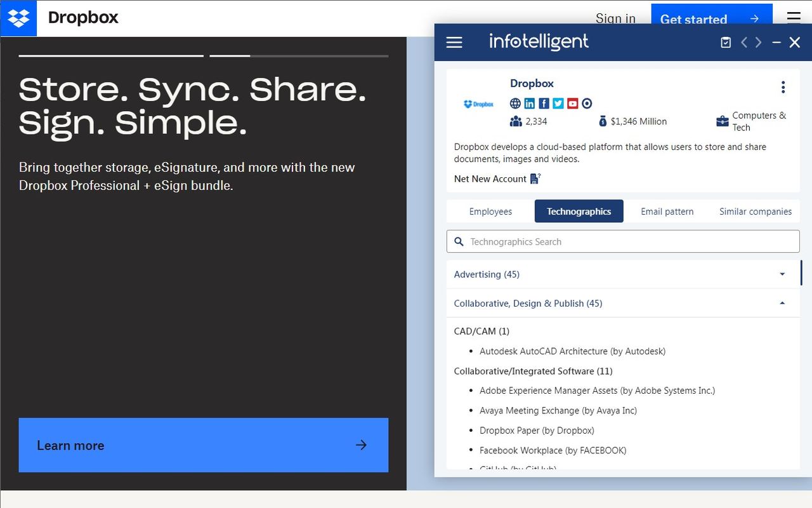Open the Infotelligent hamburger menu

(454, 43)
